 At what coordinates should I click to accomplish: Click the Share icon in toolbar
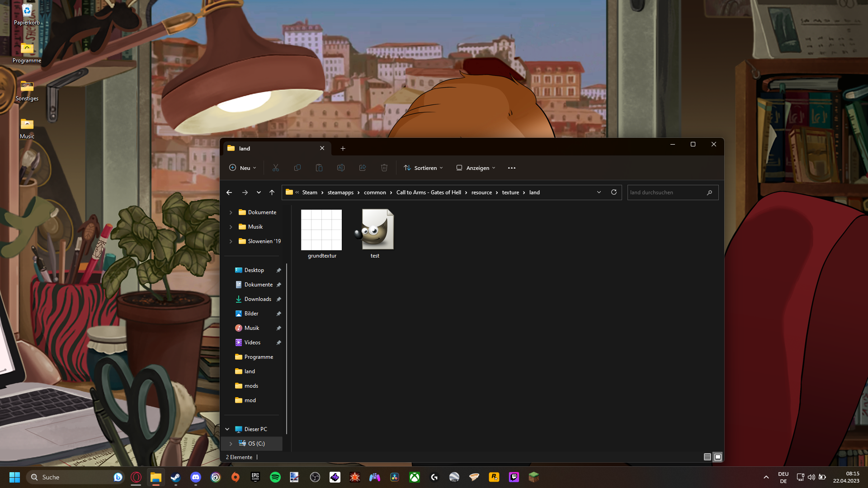(x=363, y=168)
